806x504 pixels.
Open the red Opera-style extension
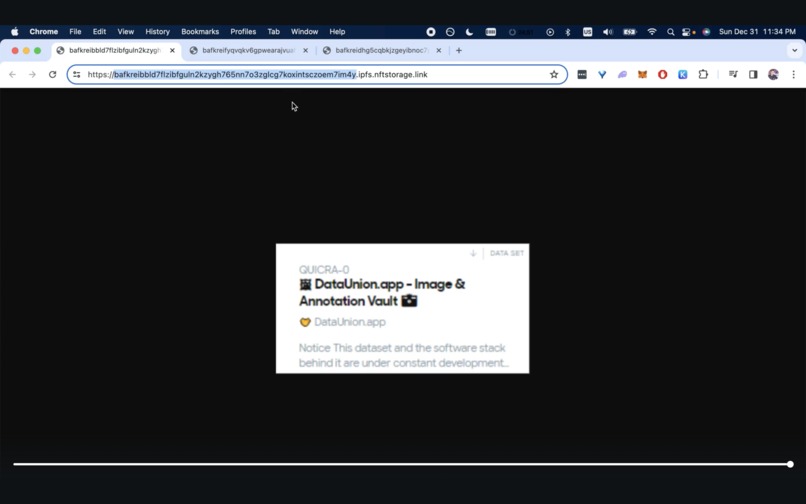(663, 75)
